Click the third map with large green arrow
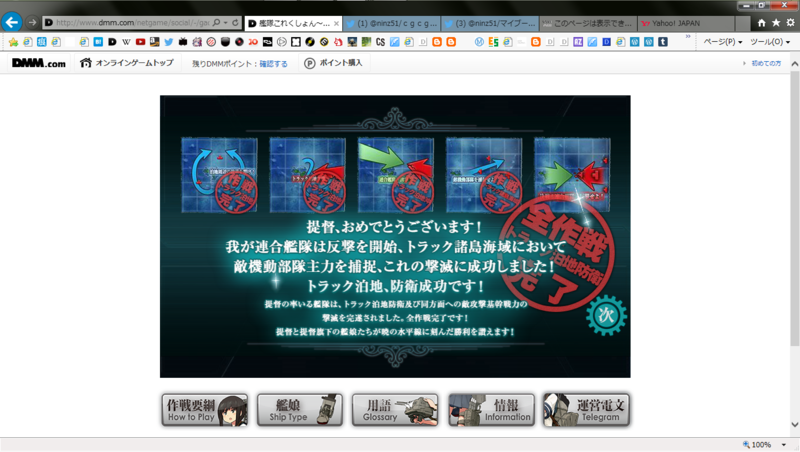This screenshot has width=800, height=452. [x=396, y=174]
